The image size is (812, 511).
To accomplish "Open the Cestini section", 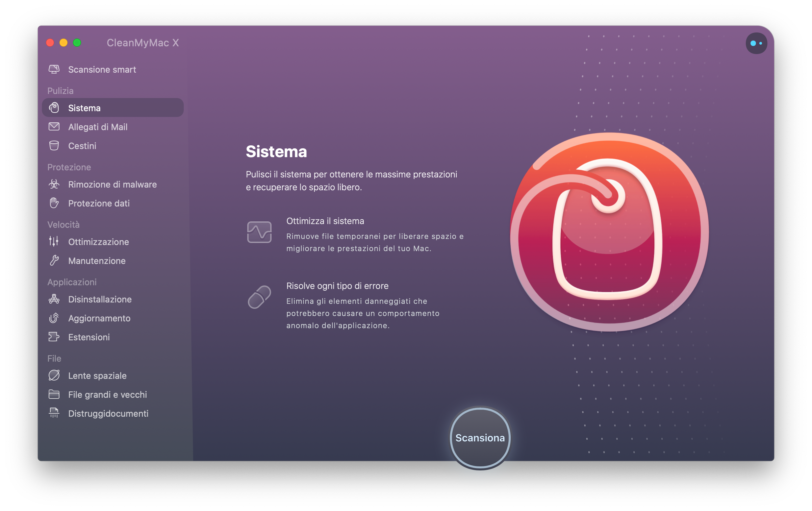I will click(x=113, y=146).
